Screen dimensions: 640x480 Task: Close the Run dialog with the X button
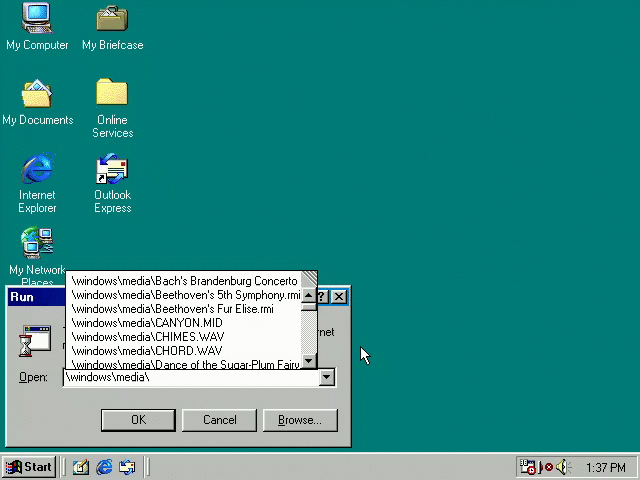tap(339, 297)
